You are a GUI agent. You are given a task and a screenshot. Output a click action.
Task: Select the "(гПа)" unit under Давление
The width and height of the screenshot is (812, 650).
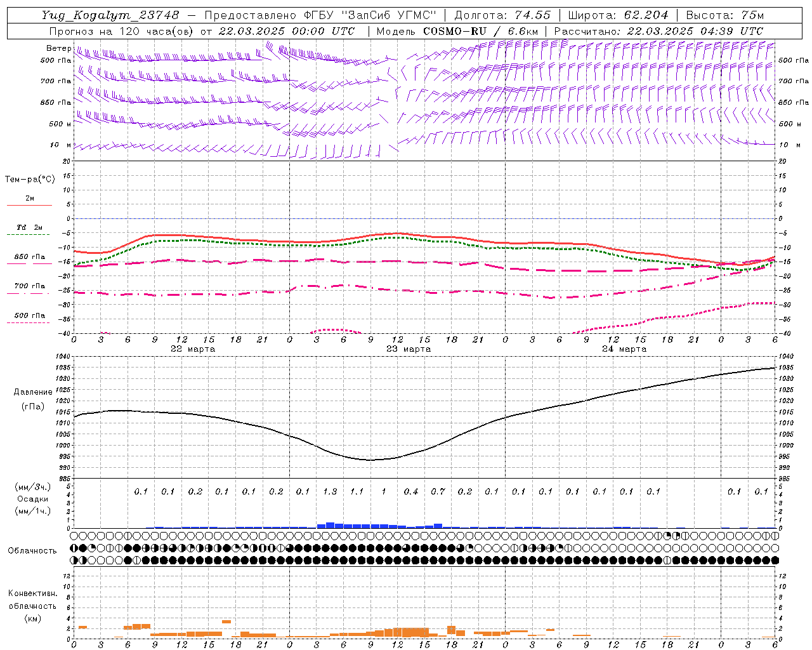pyautogui.click(x=33, y=406)
